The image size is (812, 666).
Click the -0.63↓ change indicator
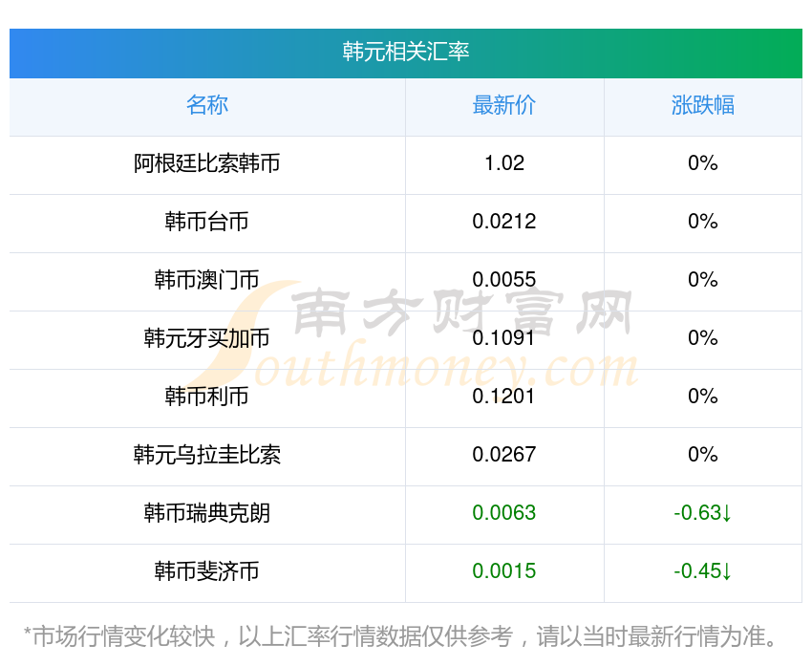(x=702, y=513)
